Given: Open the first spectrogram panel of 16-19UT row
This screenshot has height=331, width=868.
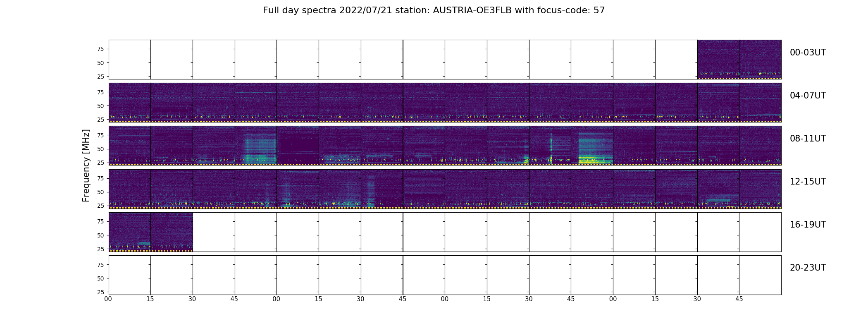Looking at the screenshot, I should click(x=129, y=232).
